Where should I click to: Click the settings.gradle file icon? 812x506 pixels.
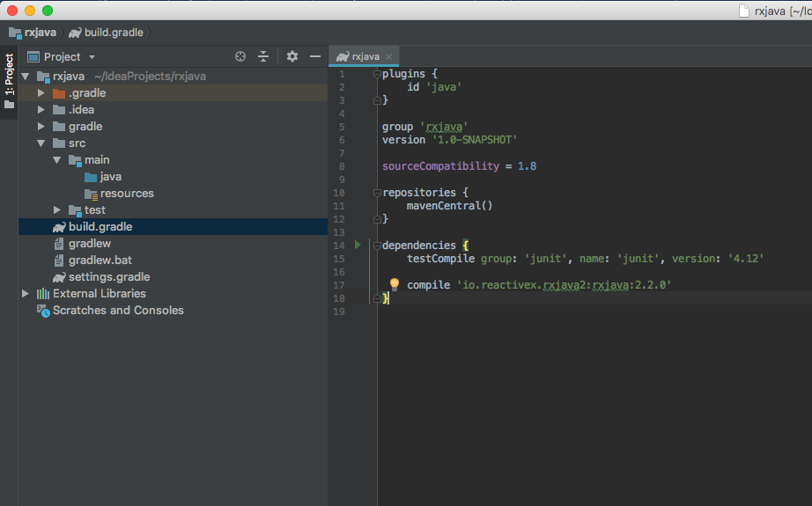[x=60, y=277]
